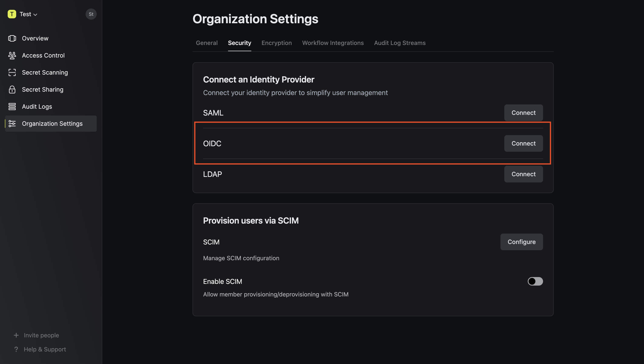Configure SCIM provisioning
Viewport: 644px width, 364px height.
coord(522,242)
